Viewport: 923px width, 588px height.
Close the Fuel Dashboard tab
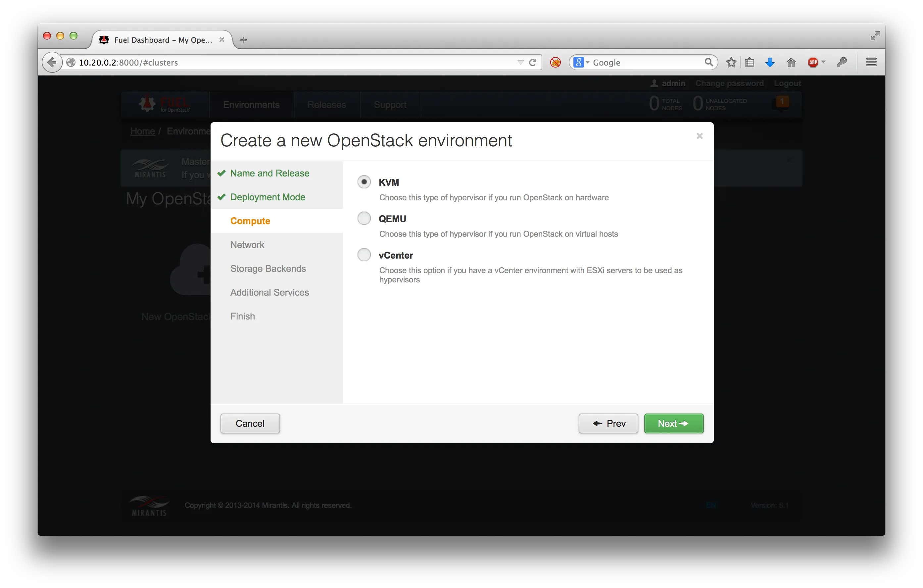(221, 40)
